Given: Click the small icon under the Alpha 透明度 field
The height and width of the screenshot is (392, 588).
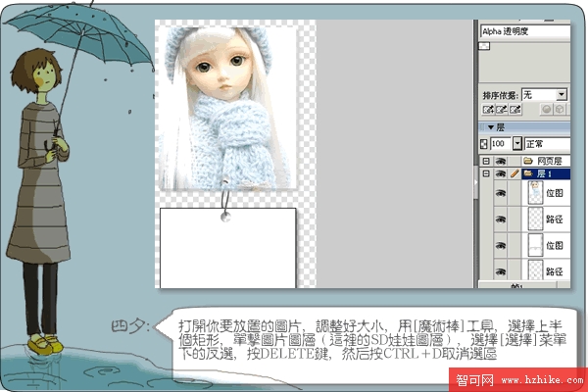Looking at the screenshot, I should click(x=485, y=47).
